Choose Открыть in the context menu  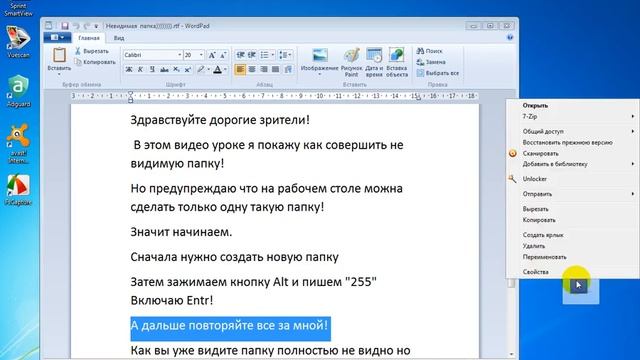click(x=573, y=105)
